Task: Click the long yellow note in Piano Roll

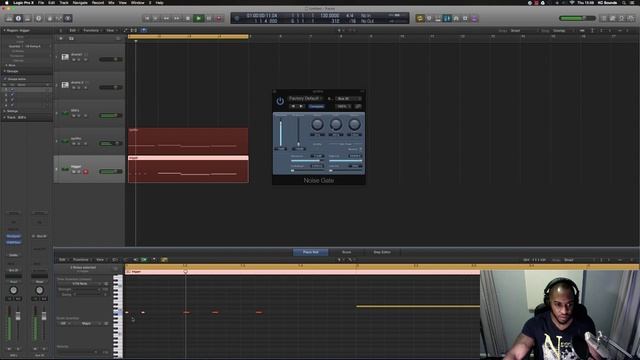Action: click(x=418, y=306)
